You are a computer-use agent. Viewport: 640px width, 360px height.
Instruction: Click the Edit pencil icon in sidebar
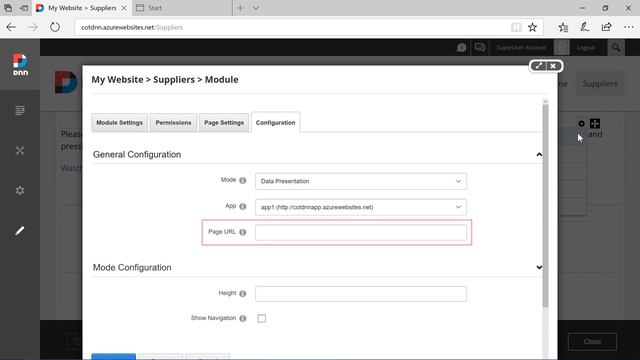20,231
